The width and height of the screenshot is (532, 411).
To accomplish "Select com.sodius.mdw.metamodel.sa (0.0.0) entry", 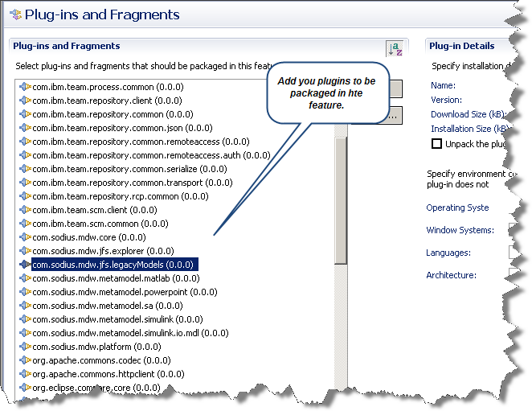I will point(108,306).
